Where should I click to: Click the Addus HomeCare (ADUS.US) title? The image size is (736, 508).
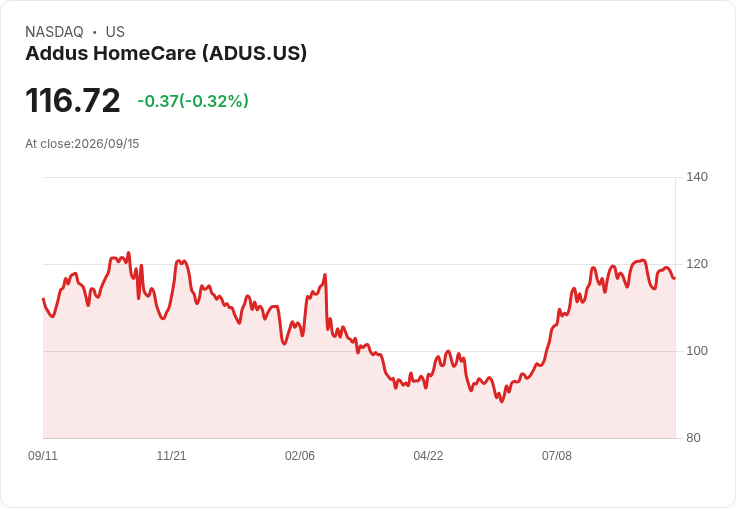tap(166, 53)
